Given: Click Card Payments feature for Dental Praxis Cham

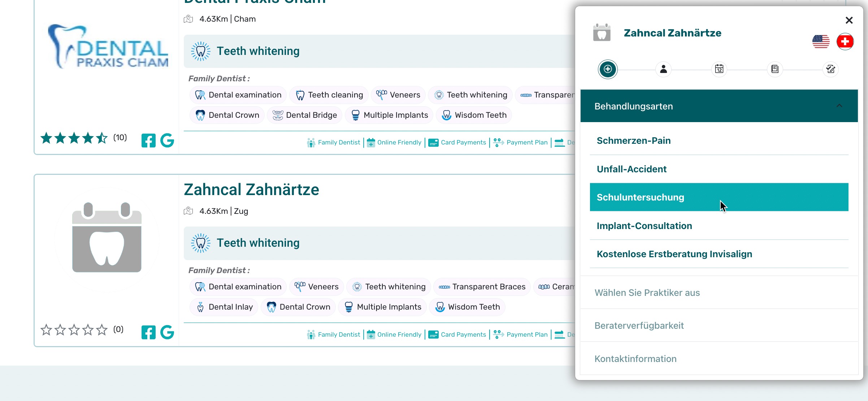Looking at the screenshot, I should [457, 142].
